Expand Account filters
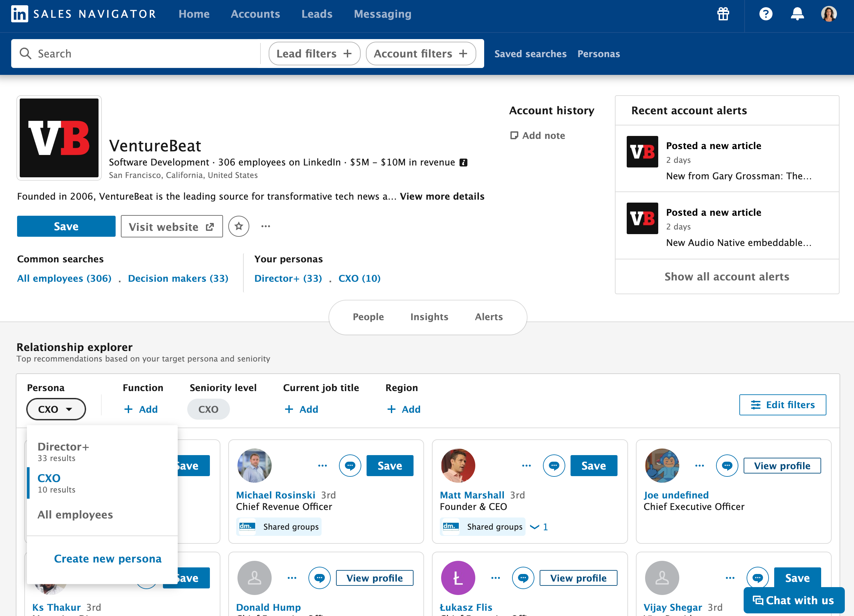 421,54
